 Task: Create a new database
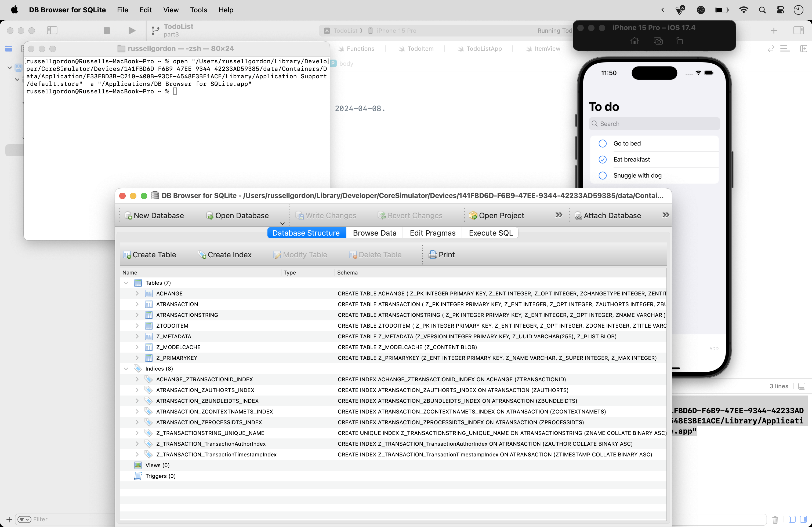point(154,215)
